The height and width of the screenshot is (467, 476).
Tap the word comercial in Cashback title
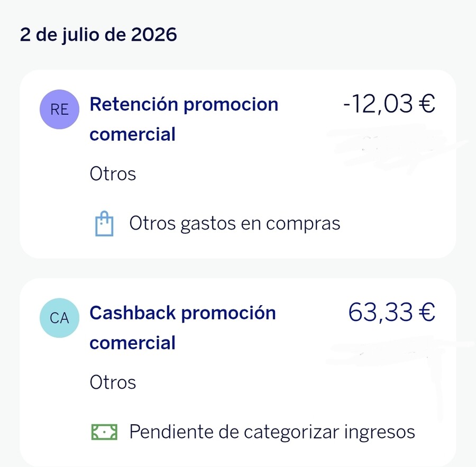133,343
